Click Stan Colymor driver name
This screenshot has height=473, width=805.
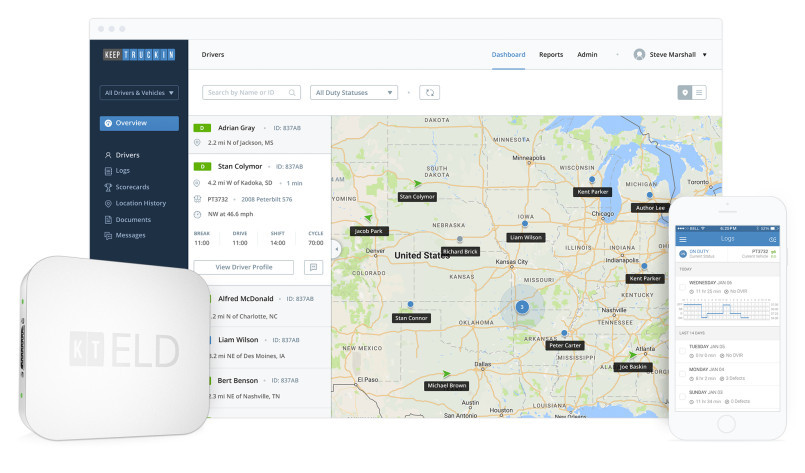pos(240,166)
